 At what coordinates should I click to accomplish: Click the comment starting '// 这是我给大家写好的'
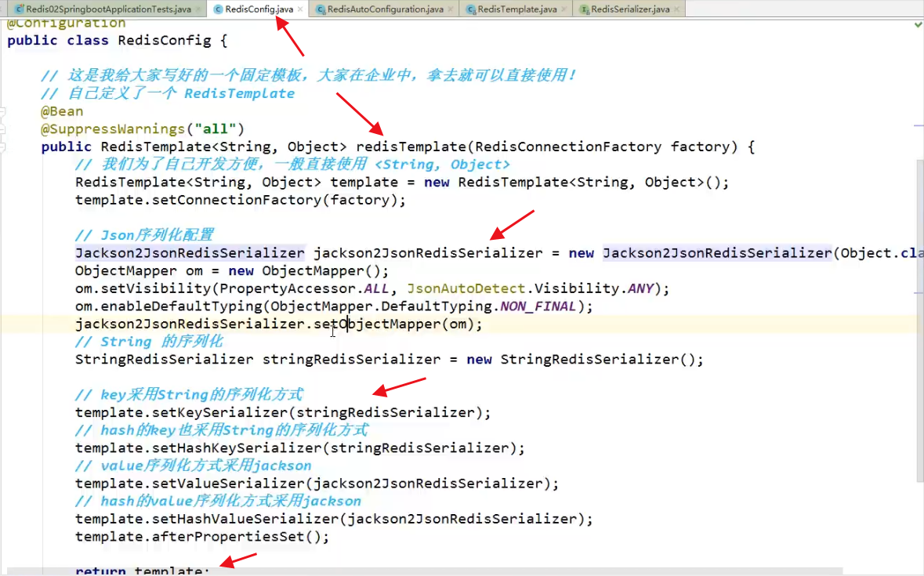pyautogui.click(x=308, y=75)
